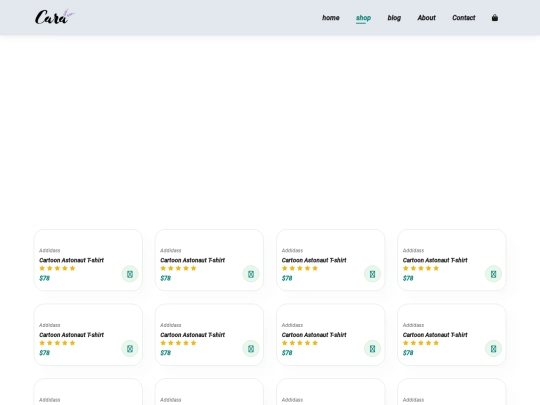This screenshot has width=540, height=405.
Task: Navigate to the Contact page
Action: click(464, 18)
